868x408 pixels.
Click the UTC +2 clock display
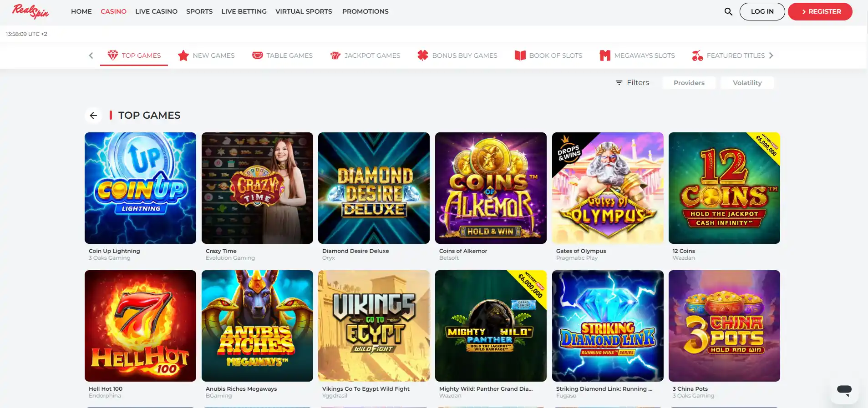26,34
